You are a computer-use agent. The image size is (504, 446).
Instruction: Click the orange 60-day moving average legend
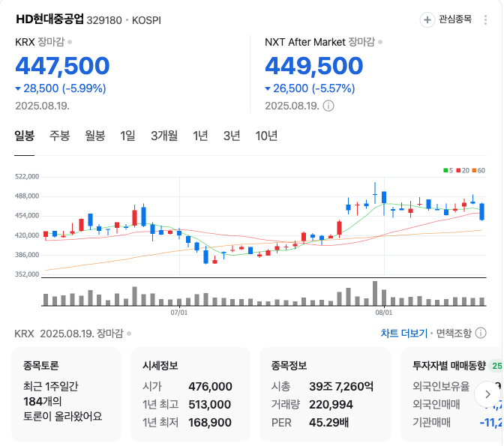pyautogui.click(x=478, y=171)
